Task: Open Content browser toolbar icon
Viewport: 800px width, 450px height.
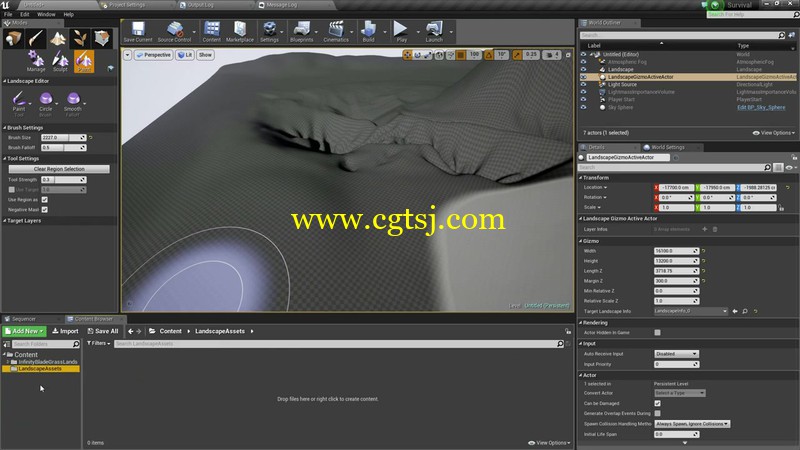Action: (x=212, y=32)
